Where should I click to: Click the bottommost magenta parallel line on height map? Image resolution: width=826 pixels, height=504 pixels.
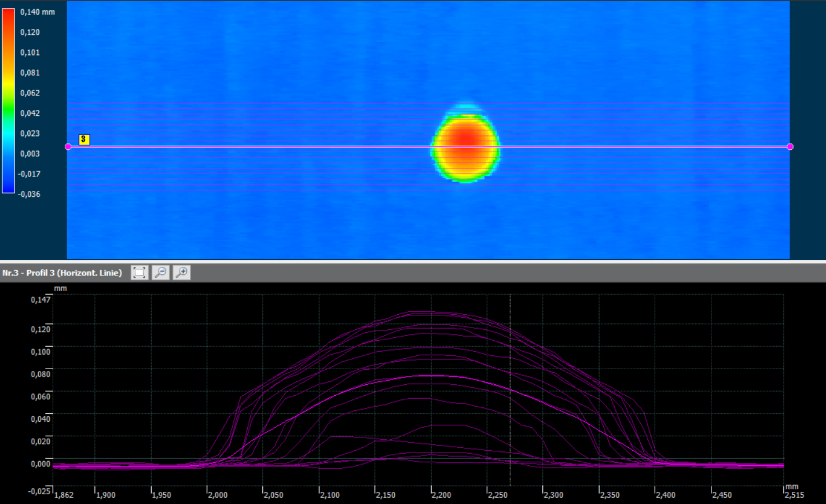tap(289, 190)
